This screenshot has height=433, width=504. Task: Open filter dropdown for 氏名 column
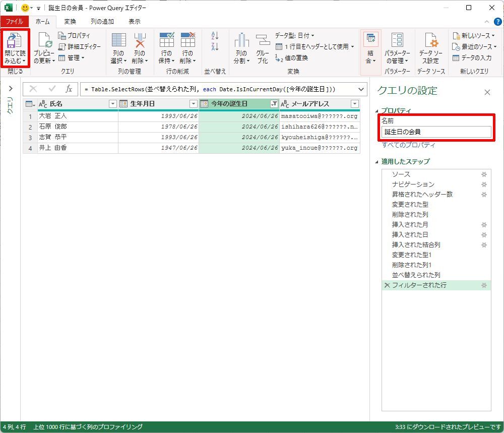113,104
